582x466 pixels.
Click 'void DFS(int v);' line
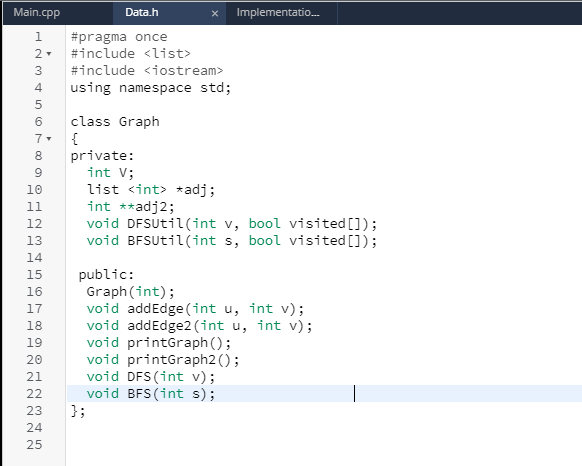coord(151,377)
